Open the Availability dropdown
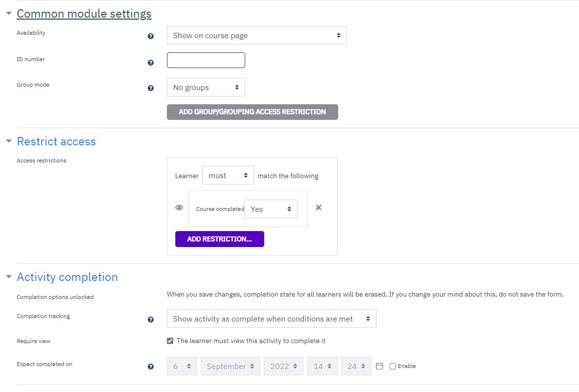Screen dimensions: 579x392 256,35
